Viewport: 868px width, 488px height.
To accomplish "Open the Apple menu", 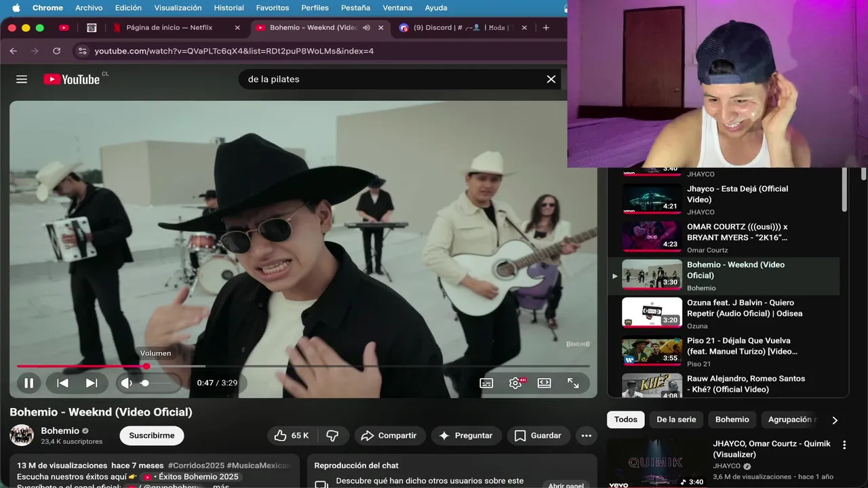I will 16,8.
